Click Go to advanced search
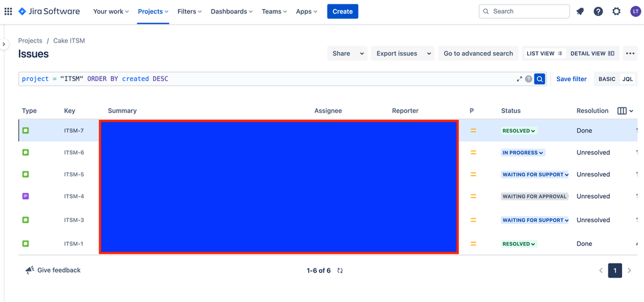This screenshot has width=644, height=302. (478, 53)
